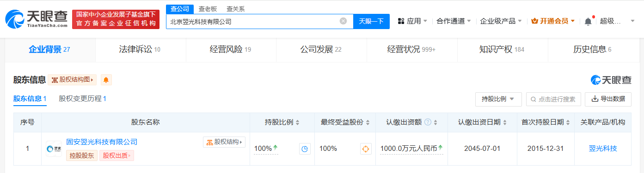Open the 合作通道 dropdown menu

tap(454, 21)
